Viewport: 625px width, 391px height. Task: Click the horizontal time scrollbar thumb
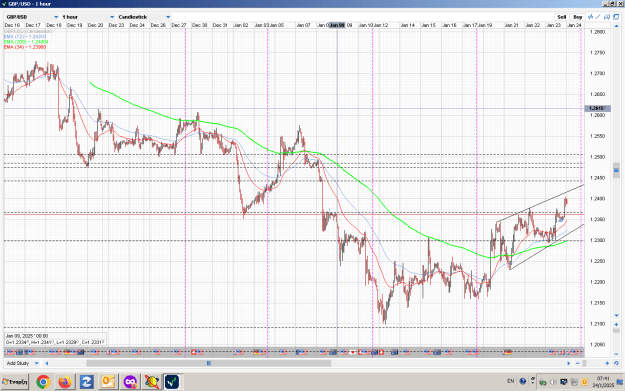(208, 363)
